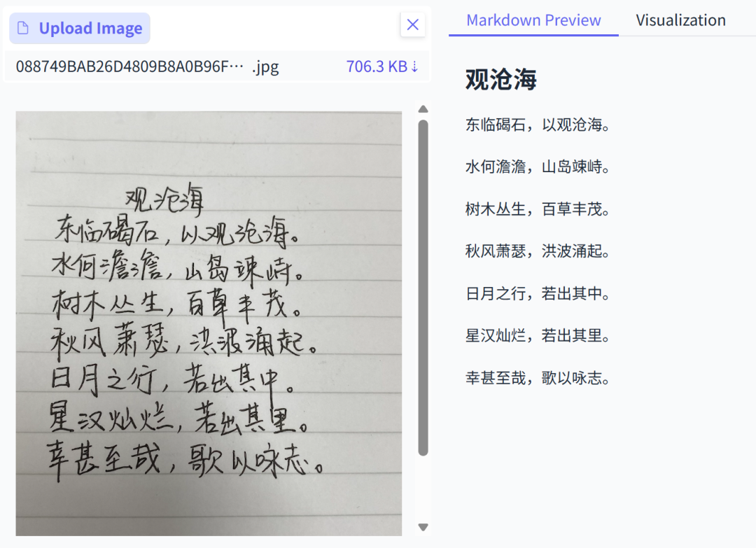The image size is (756, 548).
Task: Switch to the Markdown Preview tab
Action: [x=533, y=20]
